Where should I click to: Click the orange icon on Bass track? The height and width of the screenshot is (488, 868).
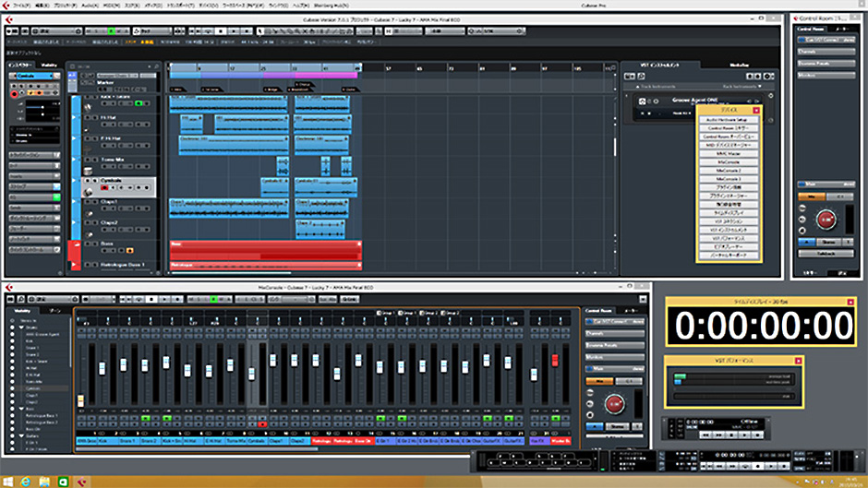point(129,251)
